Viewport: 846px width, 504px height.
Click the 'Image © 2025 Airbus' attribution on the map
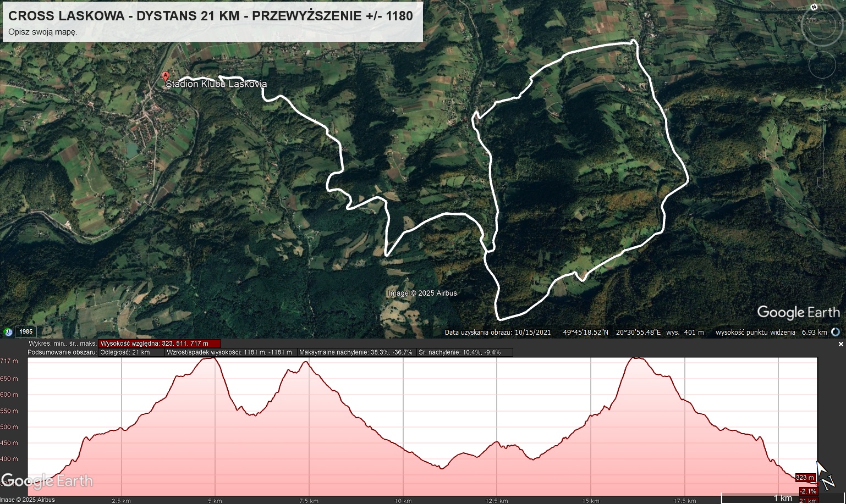(x=422, y=293)
